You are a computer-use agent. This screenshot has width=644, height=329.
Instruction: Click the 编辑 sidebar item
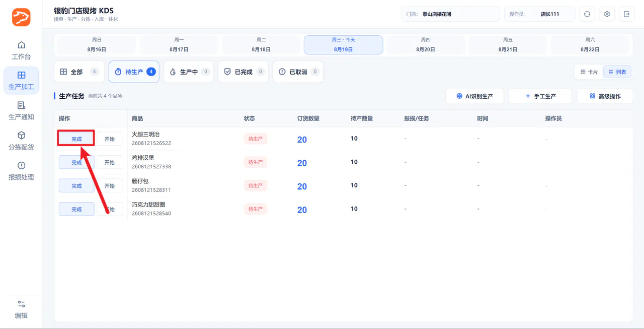pyautogui.click(x=21, y=310)
